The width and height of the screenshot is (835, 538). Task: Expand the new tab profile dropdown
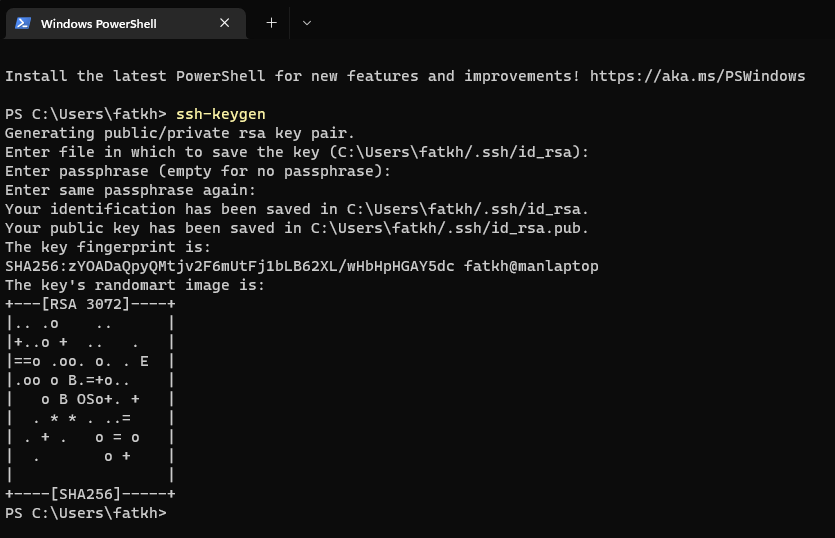click(307, 23)
